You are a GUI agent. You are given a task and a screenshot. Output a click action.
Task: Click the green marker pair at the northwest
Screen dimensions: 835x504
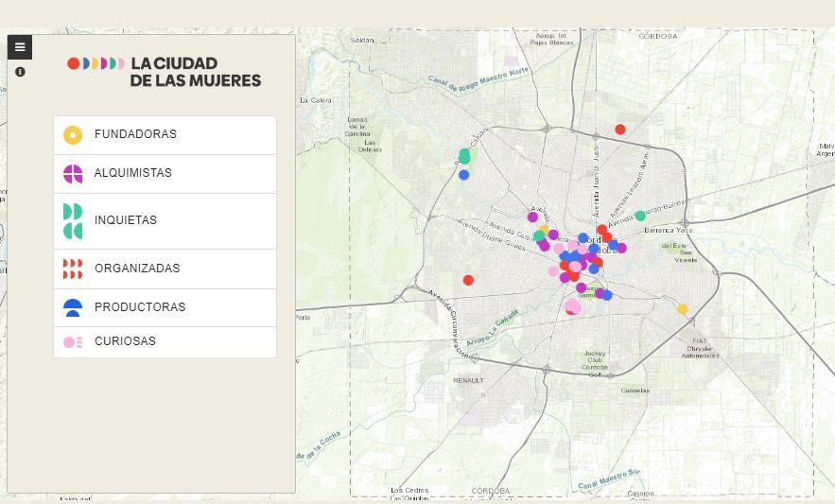[x=464, y=156]
